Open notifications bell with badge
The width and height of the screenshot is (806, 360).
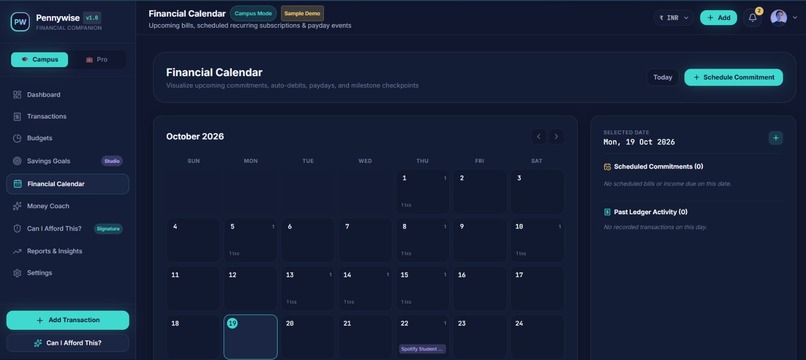(753, 17)
